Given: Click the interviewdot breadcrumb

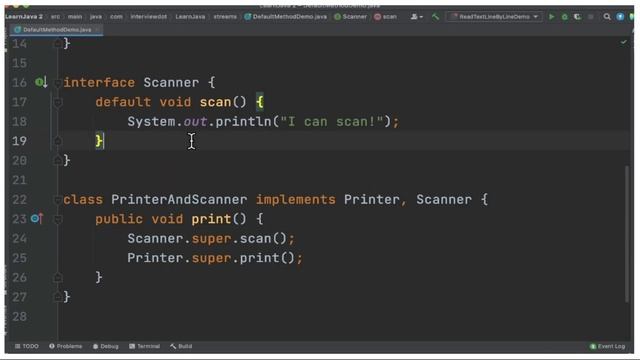Looking at the screenshot, I should point(149,17).
